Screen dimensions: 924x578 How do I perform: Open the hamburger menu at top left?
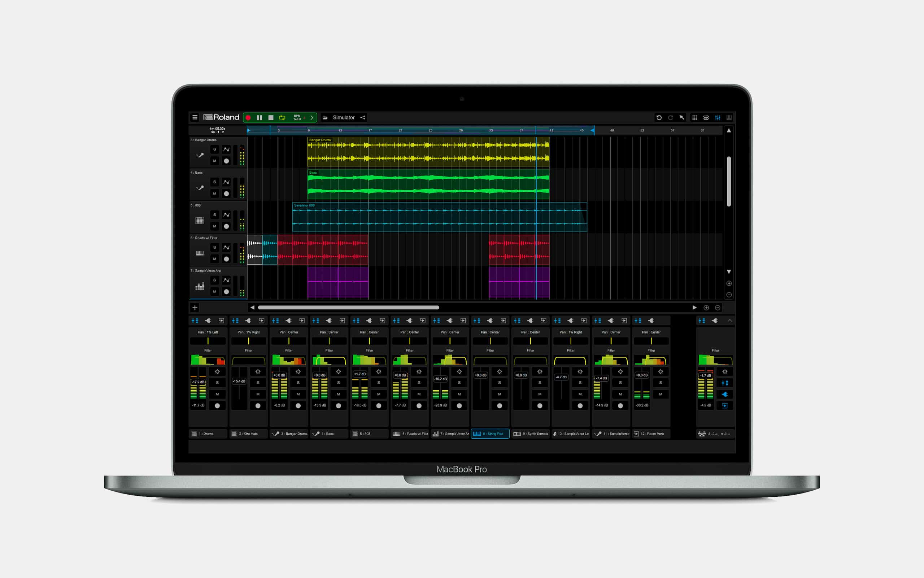click(195, 117)
